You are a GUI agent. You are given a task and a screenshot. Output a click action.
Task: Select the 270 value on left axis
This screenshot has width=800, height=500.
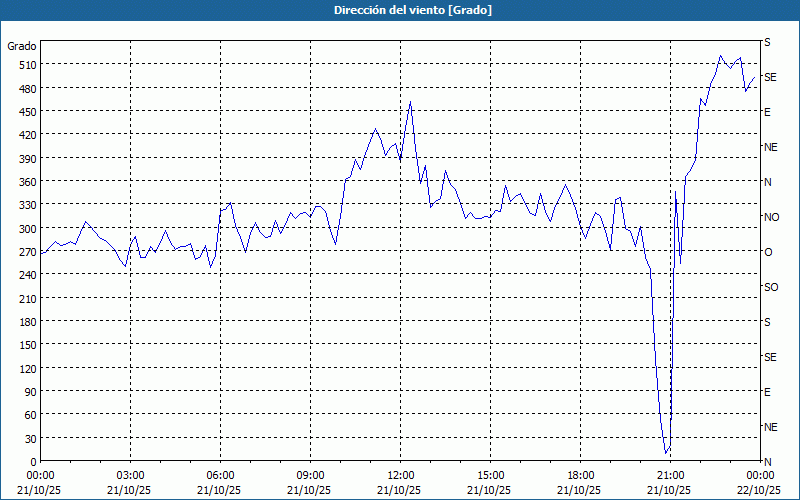[25, 252]
